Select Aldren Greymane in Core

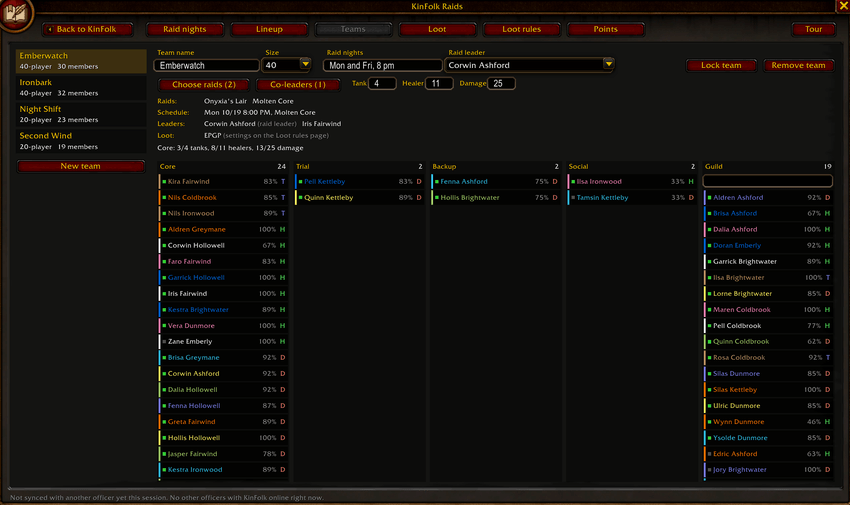point(223,230)
